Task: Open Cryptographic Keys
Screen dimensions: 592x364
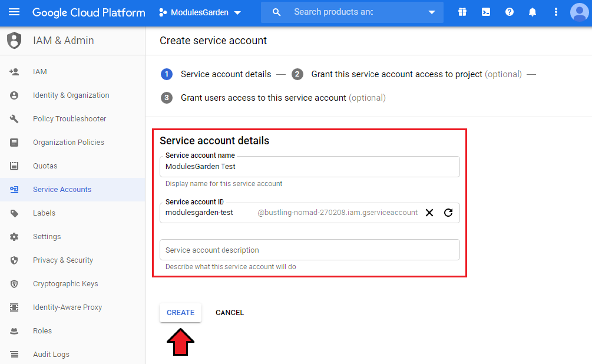Action: point(65,283)
